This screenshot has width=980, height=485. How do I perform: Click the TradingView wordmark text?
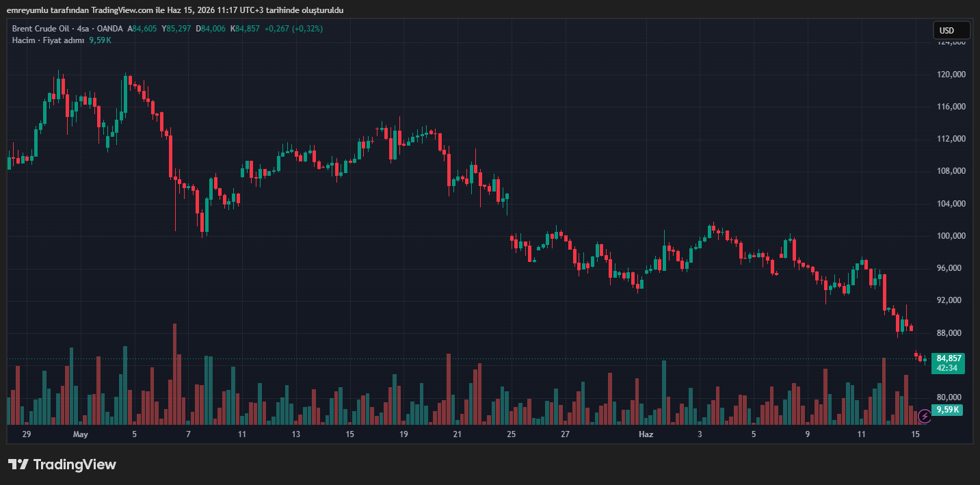[x=75, y=464]
